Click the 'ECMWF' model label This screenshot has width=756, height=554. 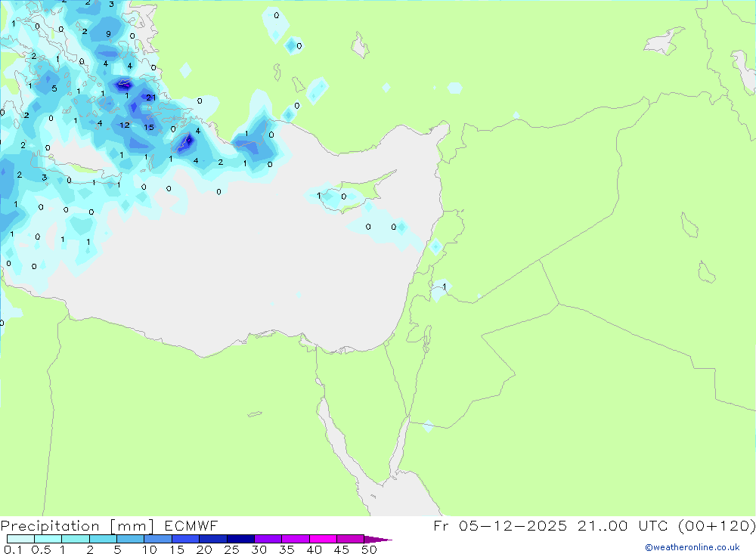point(191,525)
